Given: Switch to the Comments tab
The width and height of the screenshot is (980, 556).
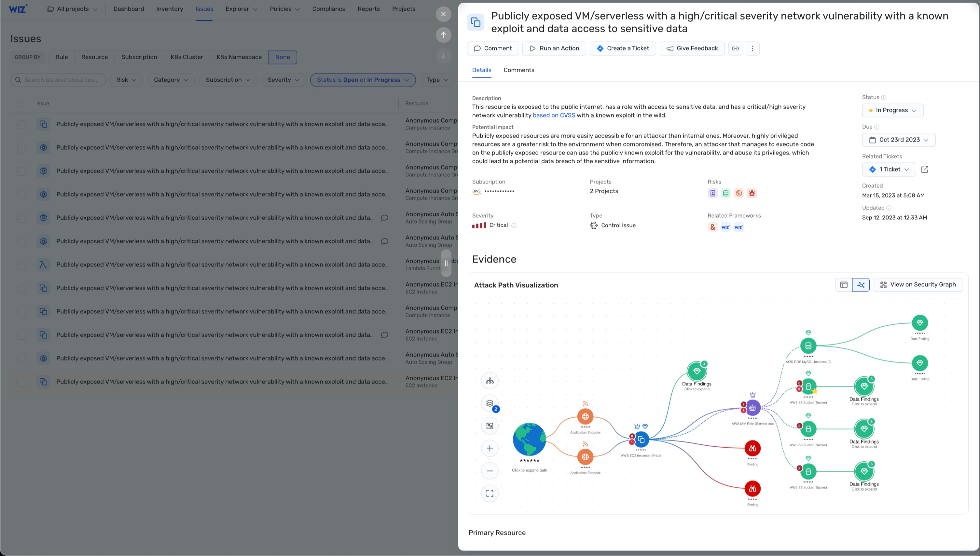Looking at the screenshot, I should coord(519,70).
